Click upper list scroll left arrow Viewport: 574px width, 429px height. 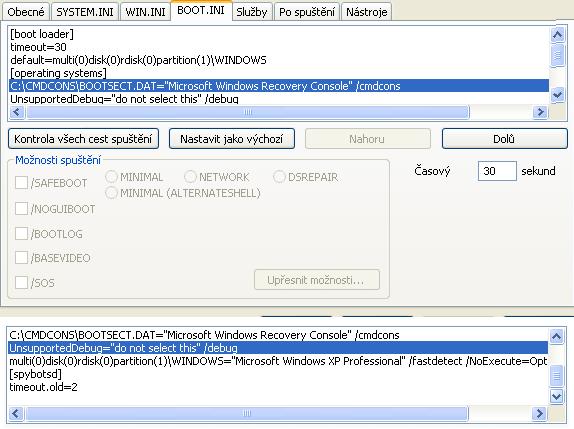click(x=17, y=112)
